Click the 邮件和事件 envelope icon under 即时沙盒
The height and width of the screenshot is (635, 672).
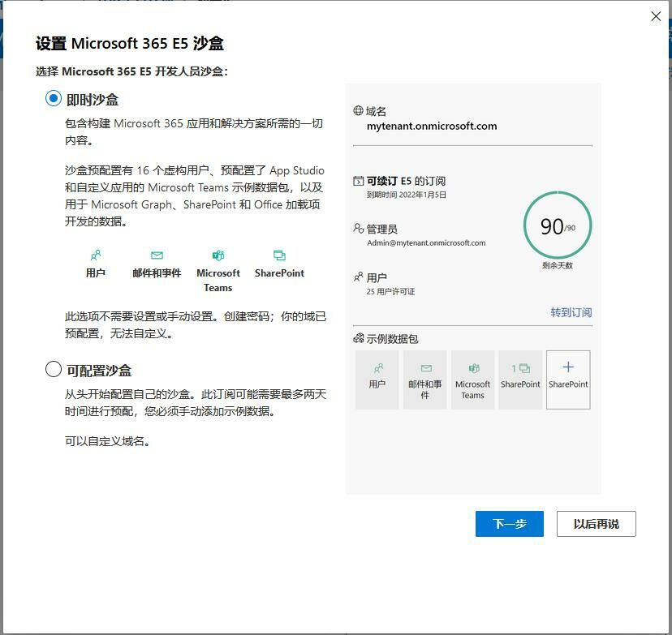coord(157,255)
